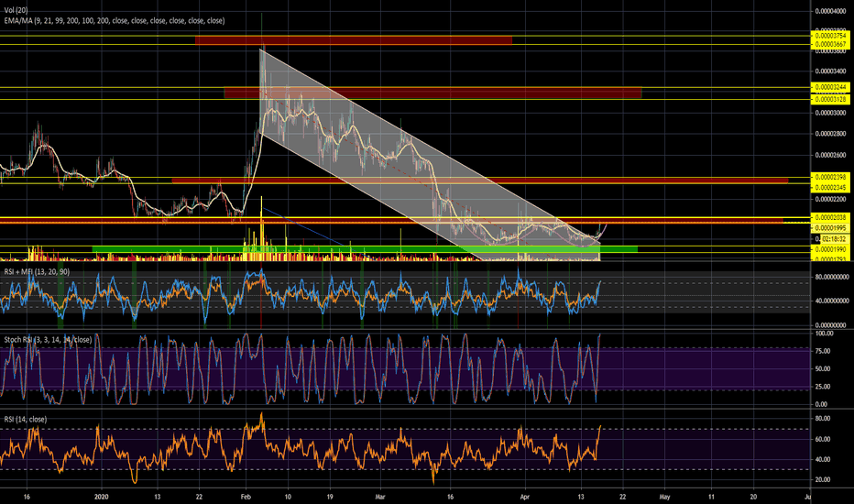Click the 50.00 Stoch RSI axis value
This screenshot has width=854, height=504.
click(x=823, y=369)
